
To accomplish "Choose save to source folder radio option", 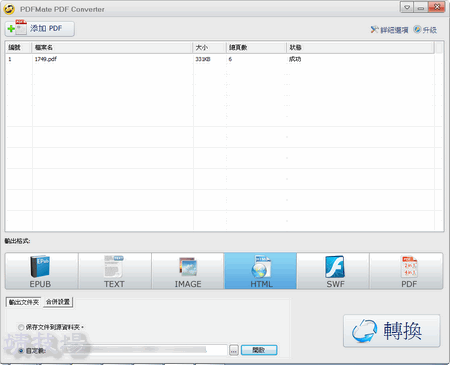I will pyautogui.click(x=21, y=327).
